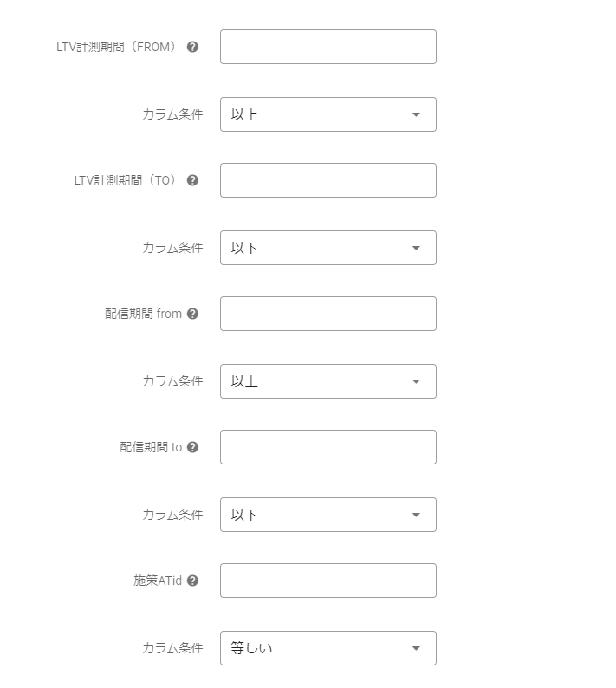Click help icon beside LTV計測期間（FROM）
The height and width of the screenshot is (688, 616).
(192, 47)
